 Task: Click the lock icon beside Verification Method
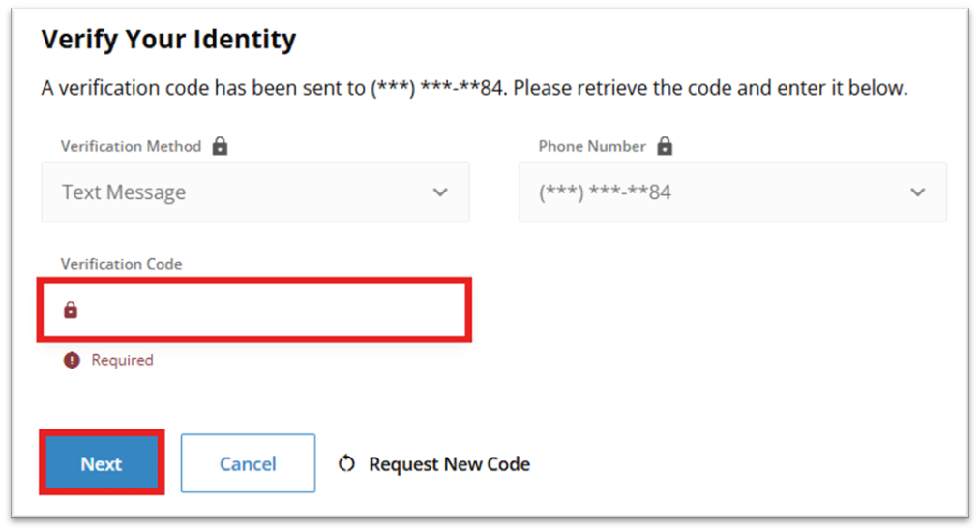[220, 147]
